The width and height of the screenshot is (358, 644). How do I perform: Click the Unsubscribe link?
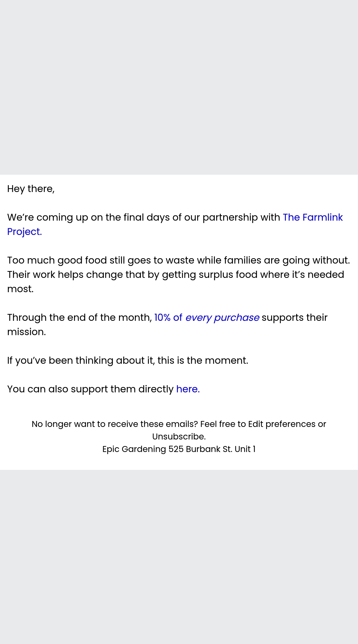(x=179, y=436)
